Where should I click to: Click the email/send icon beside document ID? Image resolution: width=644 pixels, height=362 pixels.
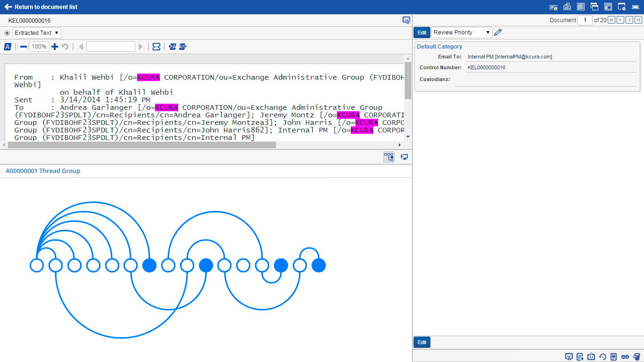point(406,20)
